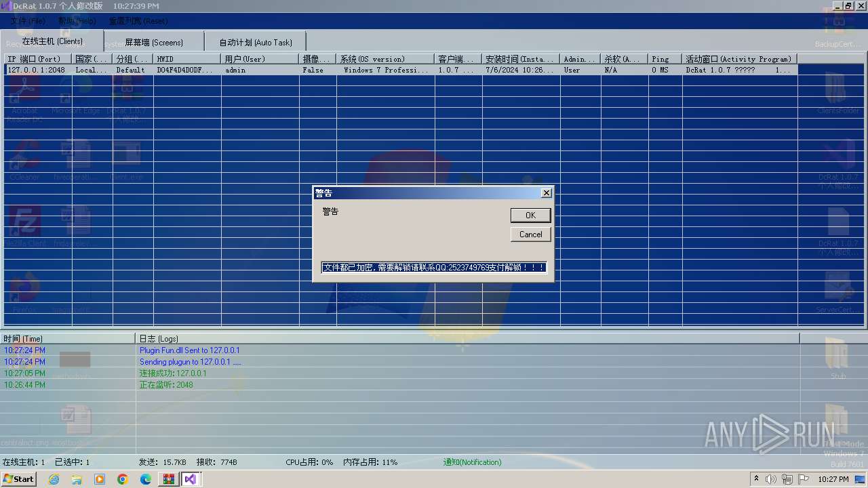Click the 安装时间 (Install) column header
Viewport: 868px width, 488px height.
(521, 59)
